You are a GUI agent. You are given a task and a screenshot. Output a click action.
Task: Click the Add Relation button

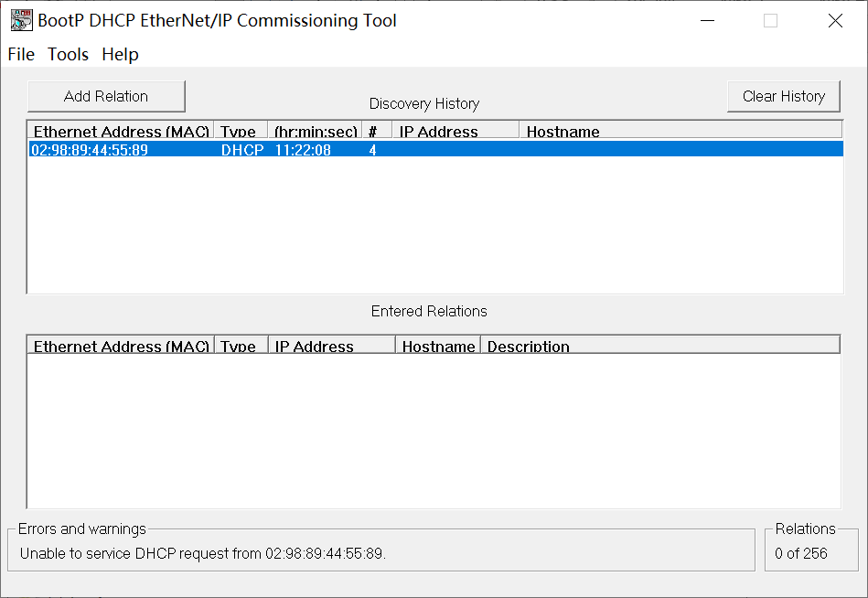[x=106, y=96]
